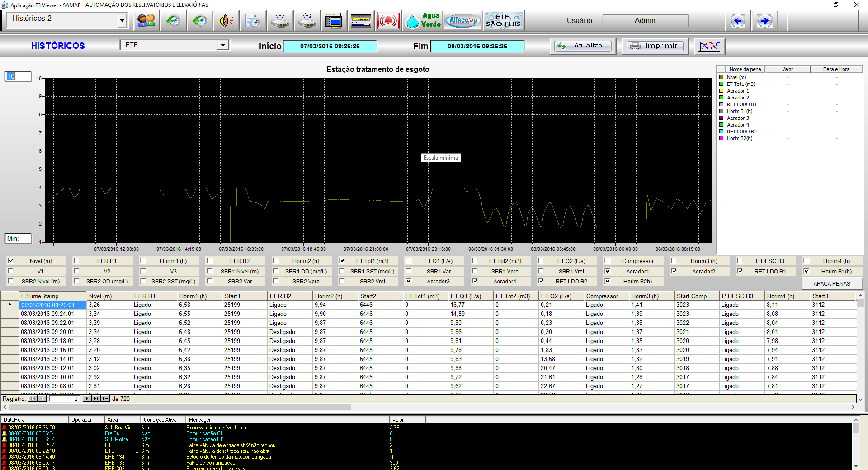Expand the Históricos 2 screen dropdown
Viewport: 868px width, 470px height.
click(122, 21)
